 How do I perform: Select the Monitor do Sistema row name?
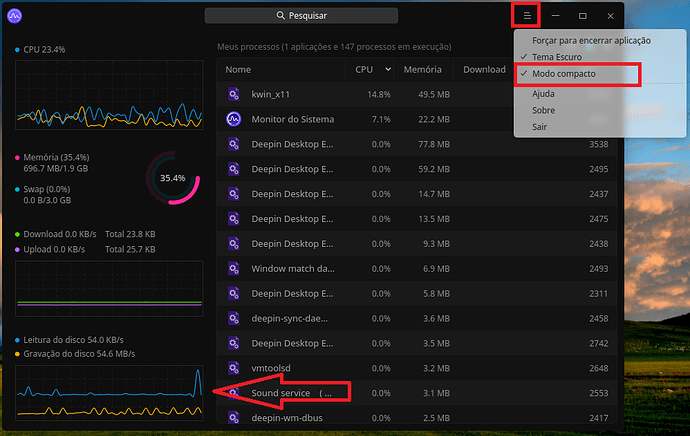tap(293, 119)
